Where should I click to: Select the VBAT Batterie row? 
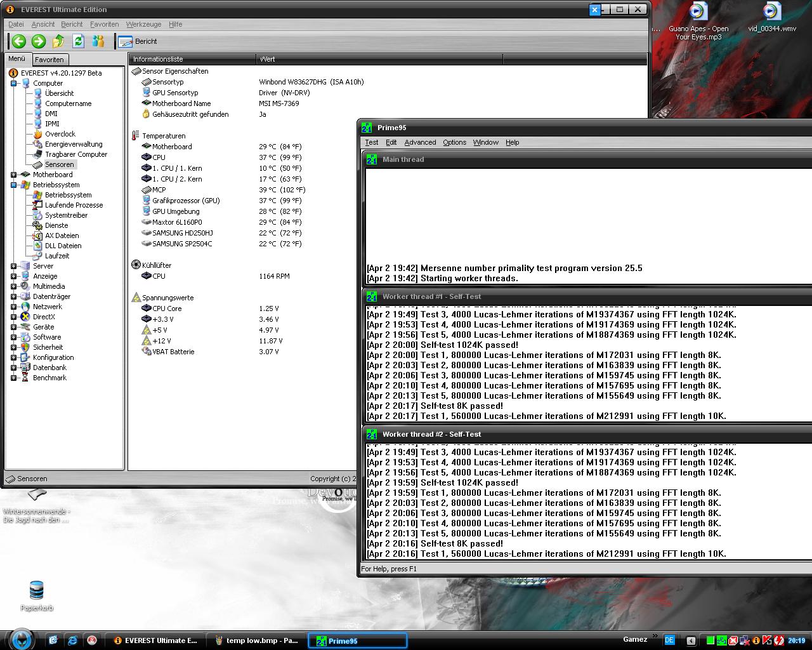tap(173, 352)
